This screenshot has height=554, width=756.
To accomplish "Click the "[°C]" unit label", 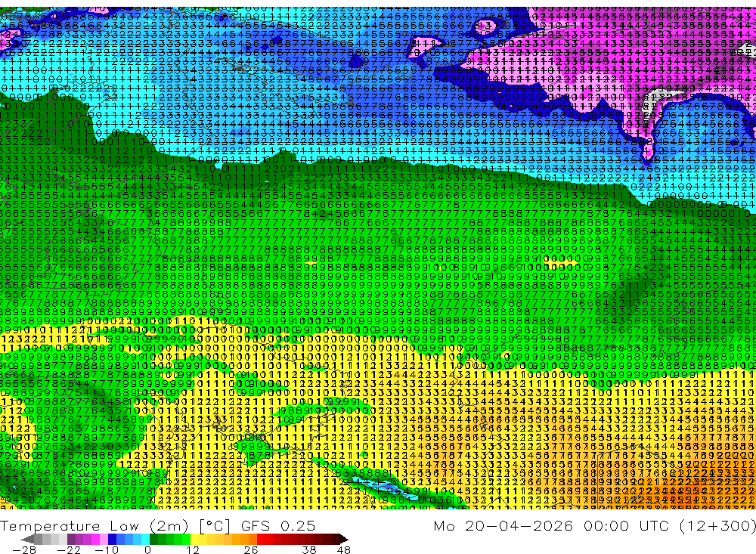I will (x=215, y=526).
